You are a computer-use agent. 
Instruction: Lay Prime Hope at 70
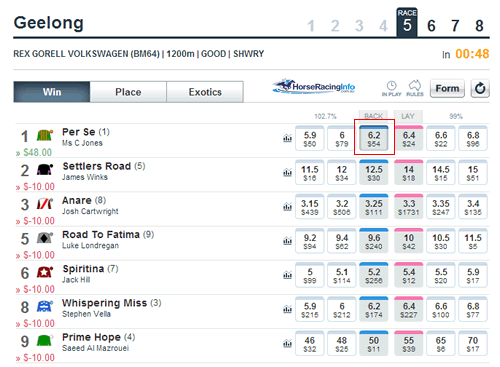(x=473, y=343)
